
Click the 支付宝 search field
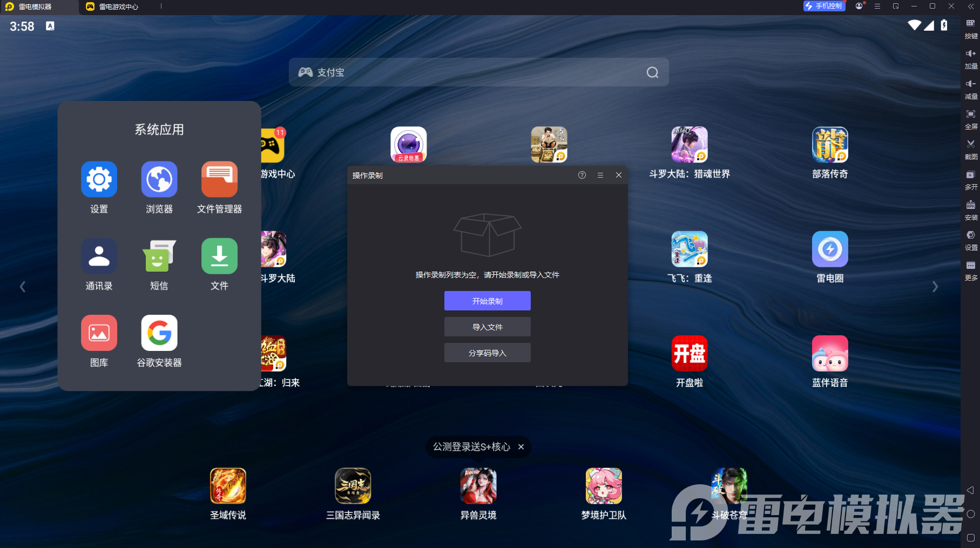tap(478, 72)
